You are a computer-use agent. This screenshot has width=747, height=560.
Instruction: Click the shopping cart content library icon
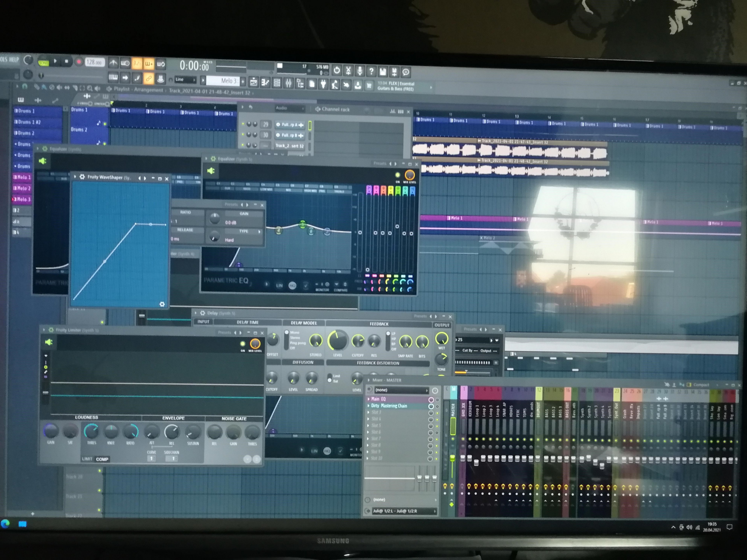pos(369,86)
